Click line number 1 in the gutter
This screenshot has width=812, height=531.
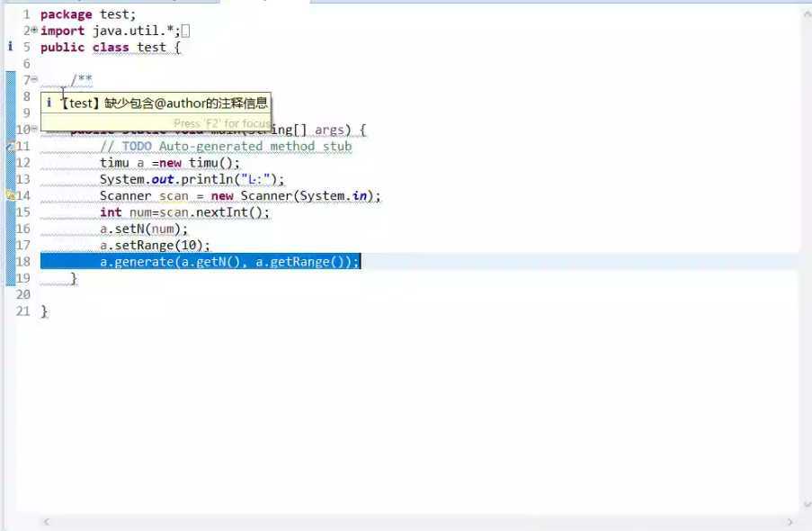tap(26, 14)
